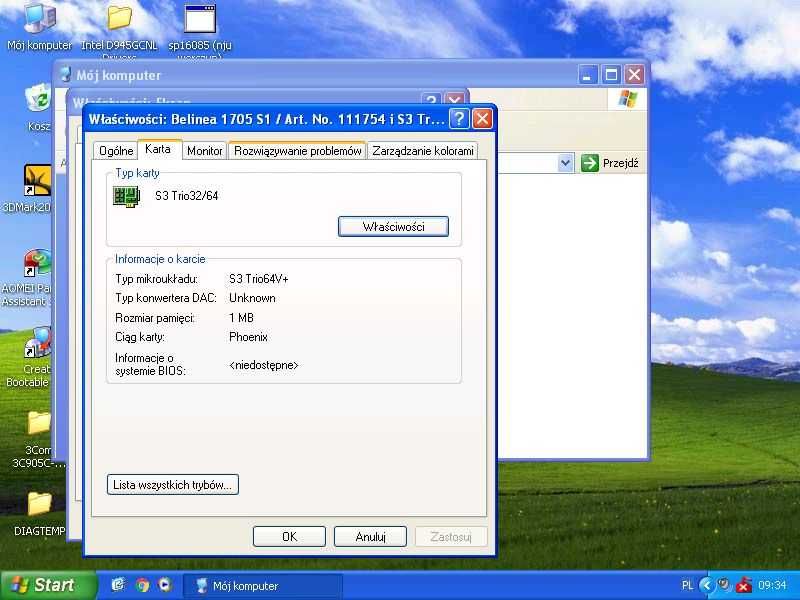800x600 pixels.
Task: Click the 09:34 taskbar clock
Action: click(772, 585)
